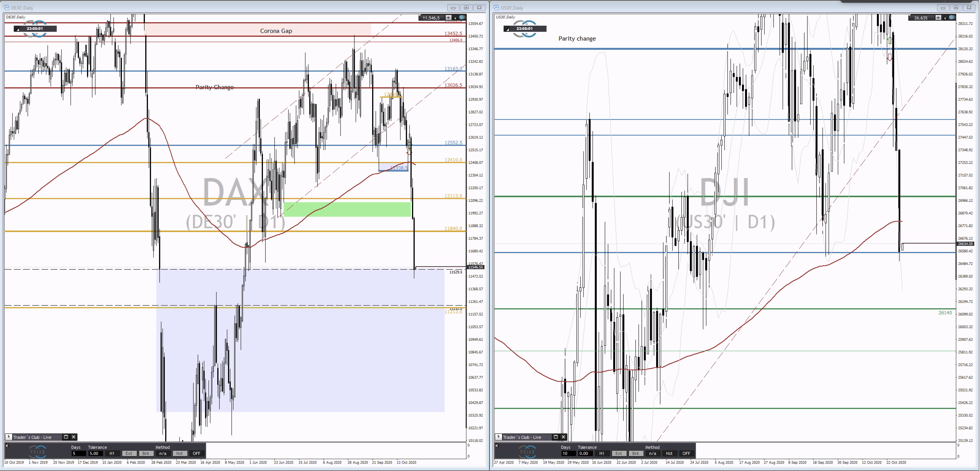
Task: Open the n/a Method selector in DE30 bar
Action: pos(163,453)
